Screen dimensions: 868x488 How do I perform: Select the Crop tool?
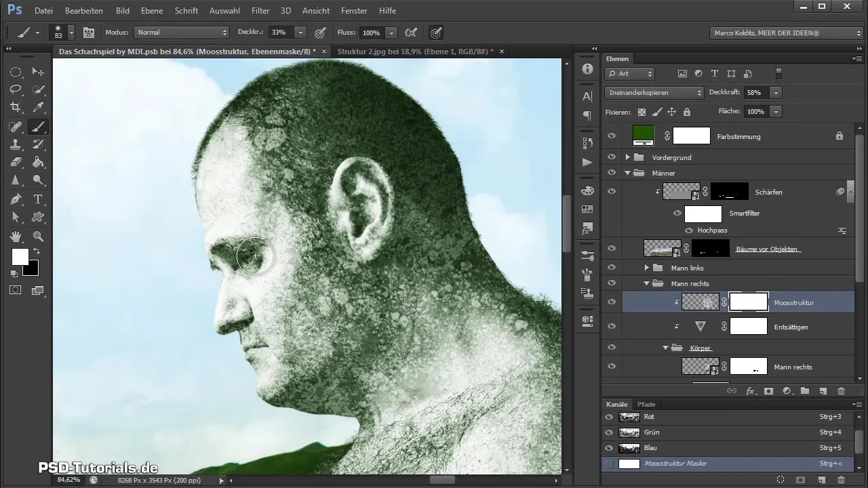click(16, 107)
